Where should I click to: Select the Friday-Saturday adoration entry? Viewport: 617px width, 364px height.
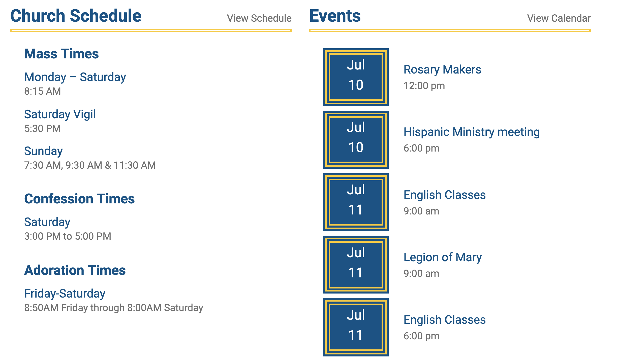tap(65, 294)
